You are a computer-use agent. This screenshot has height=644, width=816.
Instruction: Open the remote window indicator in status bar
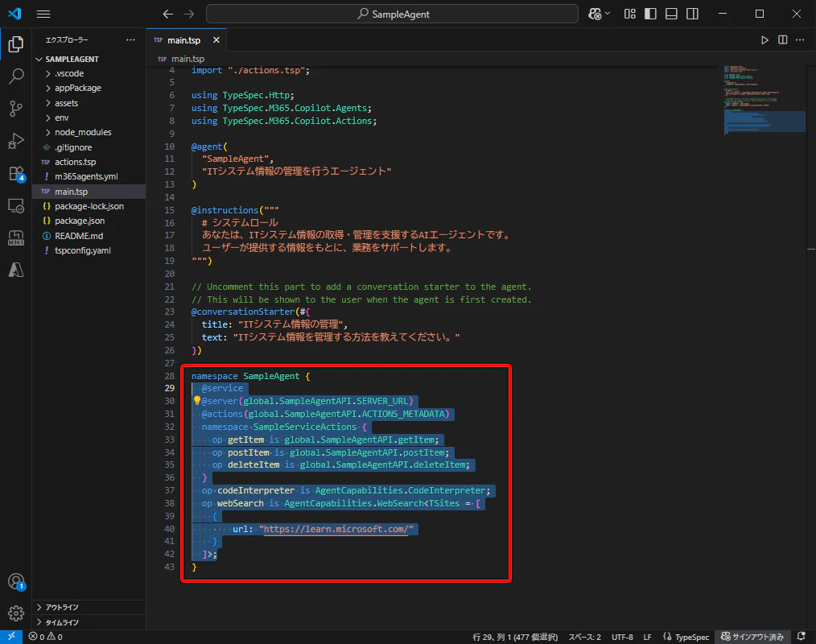click(11, 637)
